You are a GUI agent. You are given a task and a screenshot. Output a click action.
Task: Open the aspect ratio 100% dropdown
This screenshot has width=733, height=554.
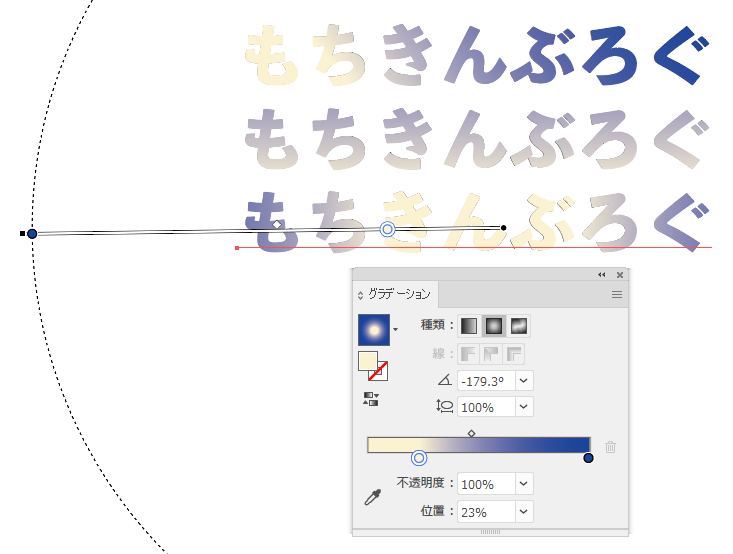pyautogui.click(x=524, y=407)
